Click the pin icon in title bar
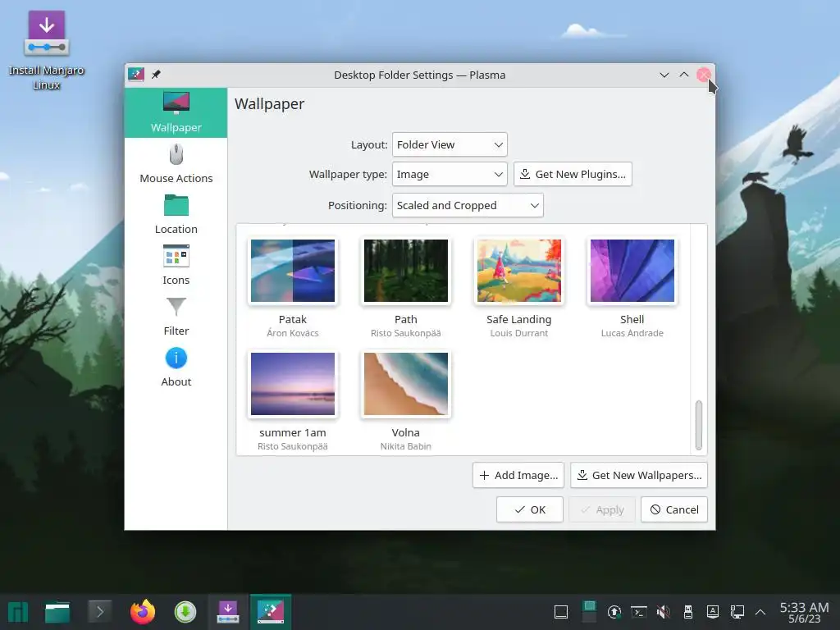The height and width of the screenshot is (630, 840). point(156,75)
